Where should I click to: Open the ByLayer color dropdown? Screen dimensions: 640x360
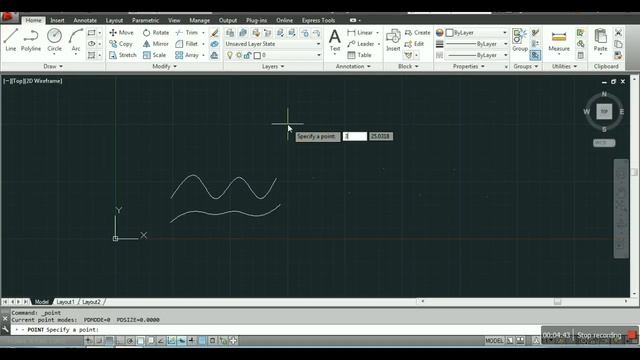476,33
